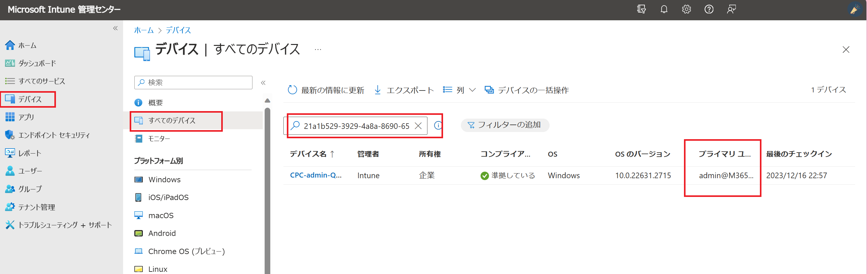868x274 pixels.
Task: Collapse the device submenu panel
Action: [263, 82]
